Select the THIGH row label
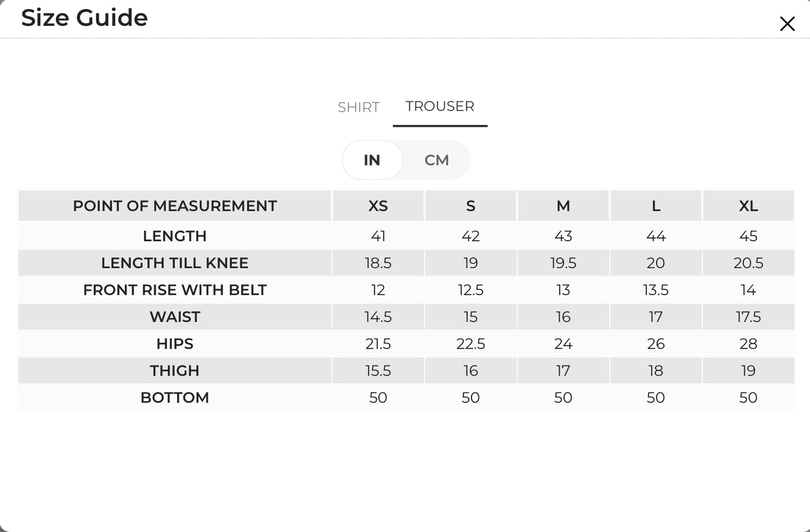 tap(175, 371)
